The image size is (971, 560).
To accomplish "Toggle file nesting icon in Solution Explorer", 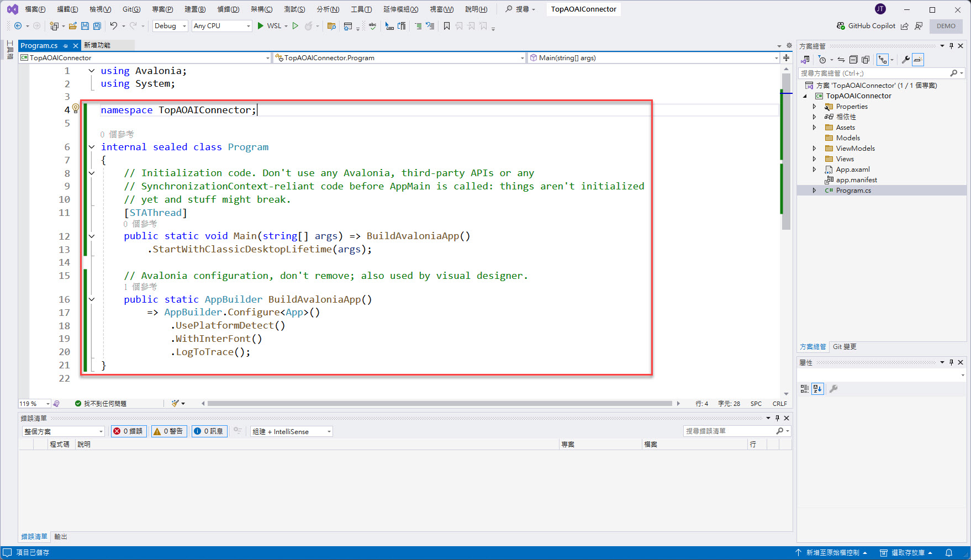I will (883, 60).
